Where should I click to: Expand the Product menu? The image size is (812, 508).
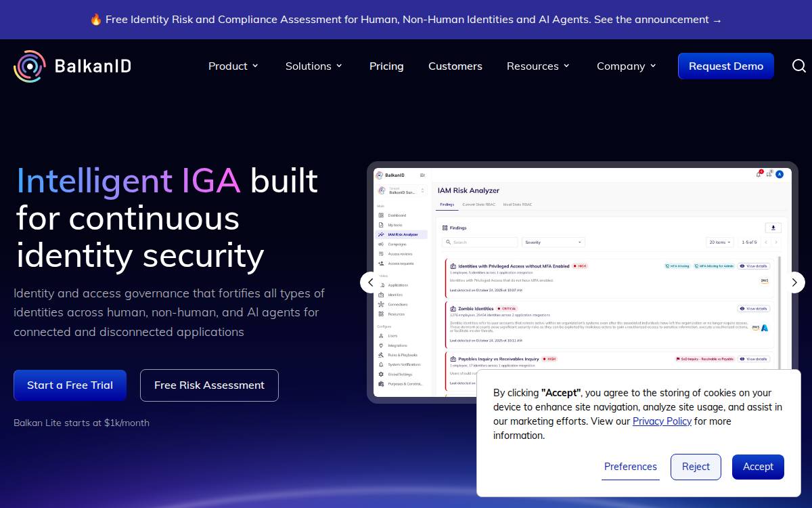click(233, 66)
